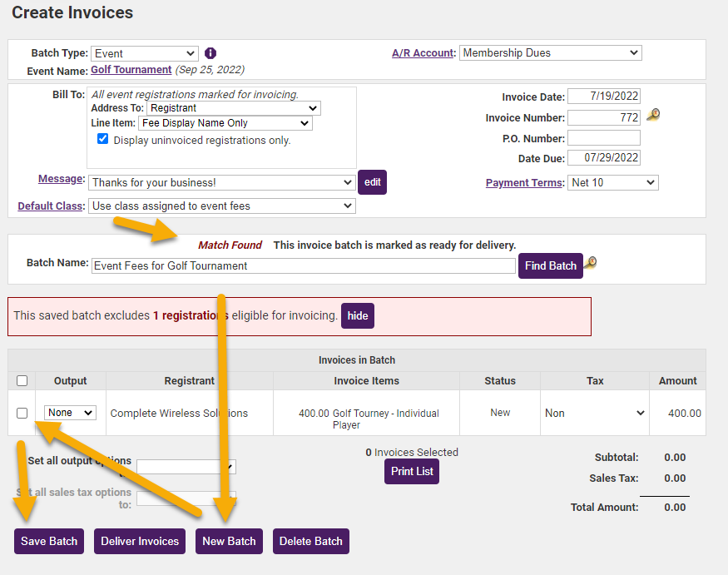Toggle Display uninvoiced registrations only checkbox
This screenshot has height=575, width=728.
(103, 140)
